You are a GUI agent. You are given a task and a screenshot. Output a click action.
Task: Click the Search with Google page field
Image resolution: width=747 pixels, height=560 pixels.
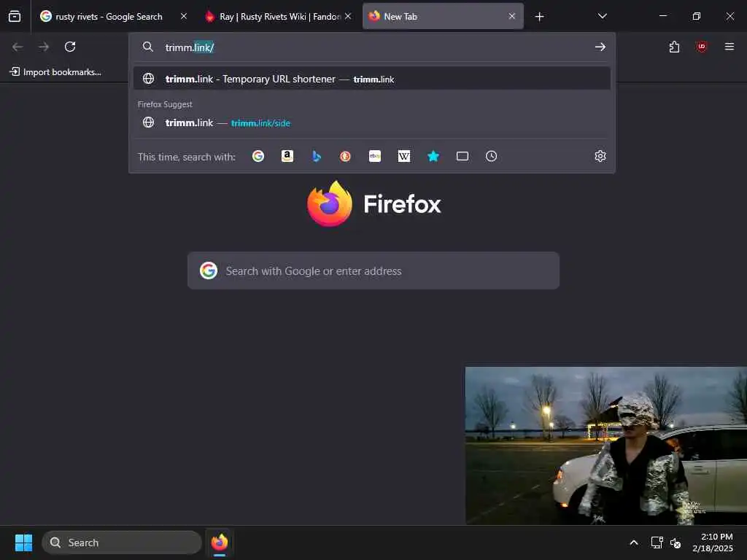click(373, 271)
